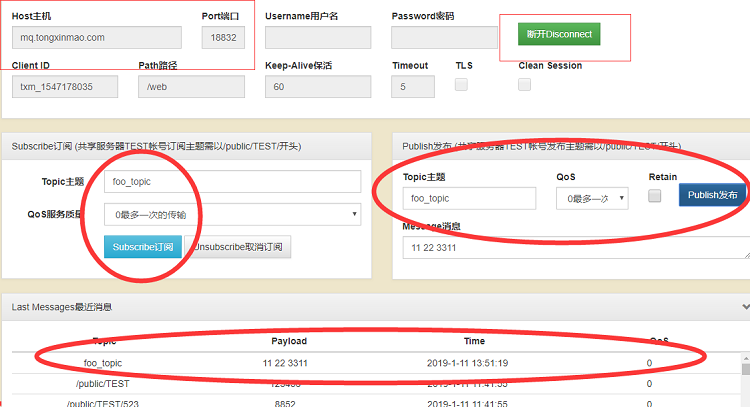Click the Unsubscribe button

tap(238, 247)
